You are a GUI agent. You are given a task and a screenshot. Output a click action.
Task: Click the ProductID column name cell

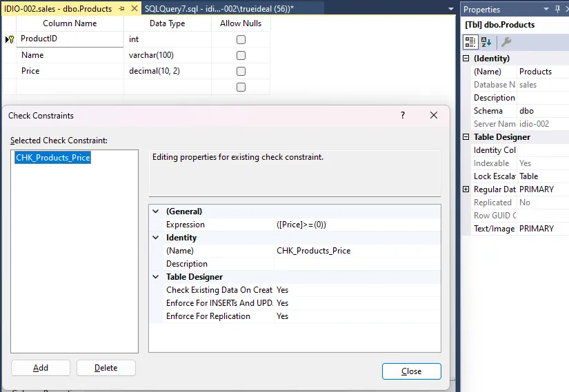point(70,39)
